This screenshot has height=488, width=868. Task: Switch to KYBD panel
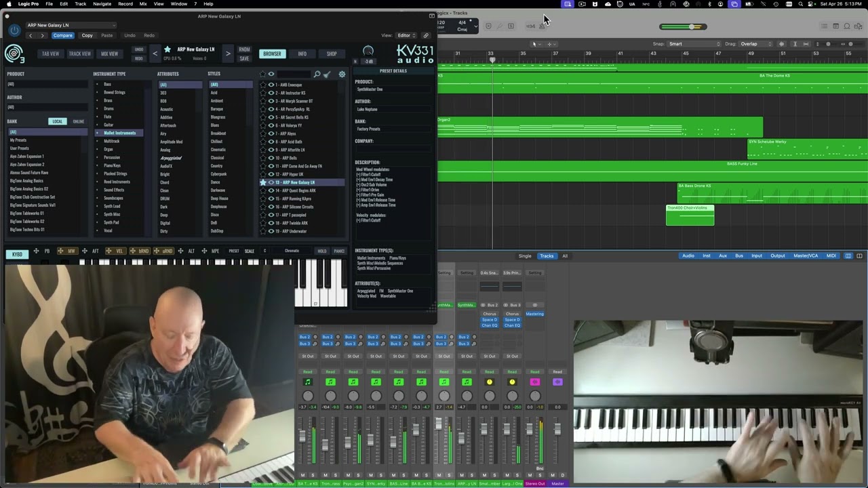pyautogui.click(x=17, y=254)
